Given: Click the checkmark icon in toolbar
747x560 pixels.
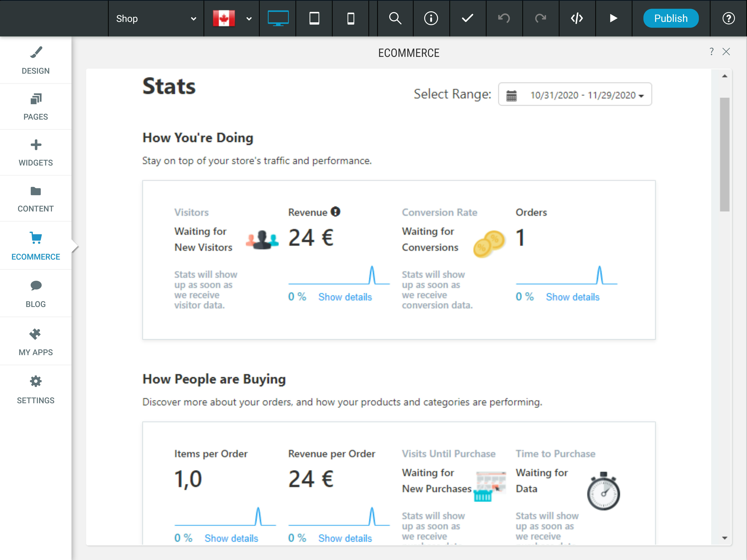Looking at the screenshot, I should point(467,18).
